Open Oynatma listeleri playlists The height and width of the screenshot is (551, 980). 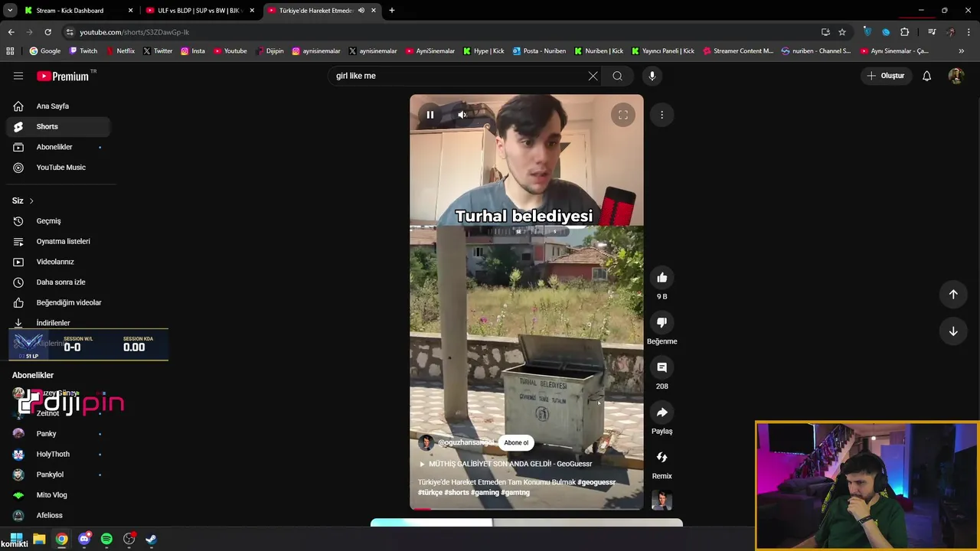(58, 241)
